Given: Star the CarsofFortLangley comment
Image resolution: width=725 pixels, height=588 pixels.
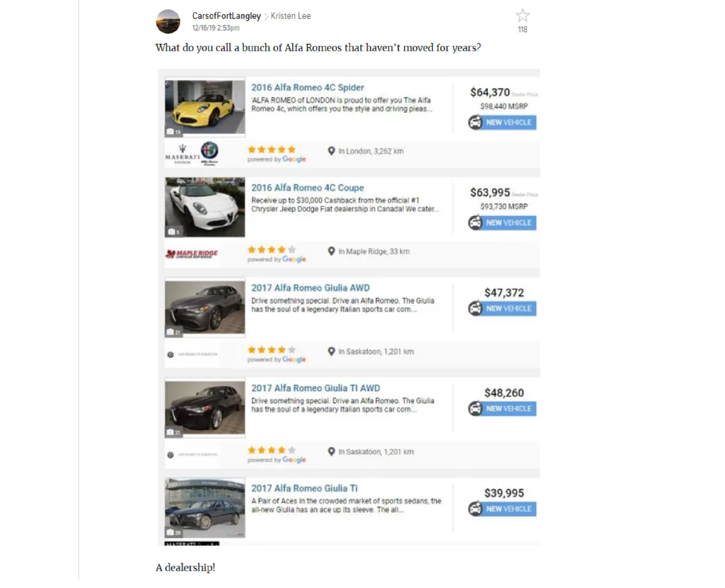Looking at the screenshot, I should click(x=522, y=16).
